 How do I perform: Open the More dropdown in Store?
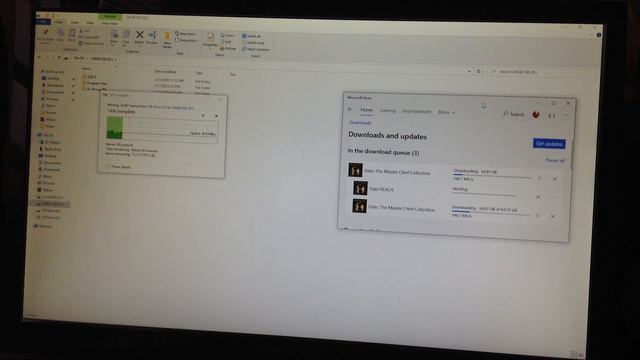point(446,112)
